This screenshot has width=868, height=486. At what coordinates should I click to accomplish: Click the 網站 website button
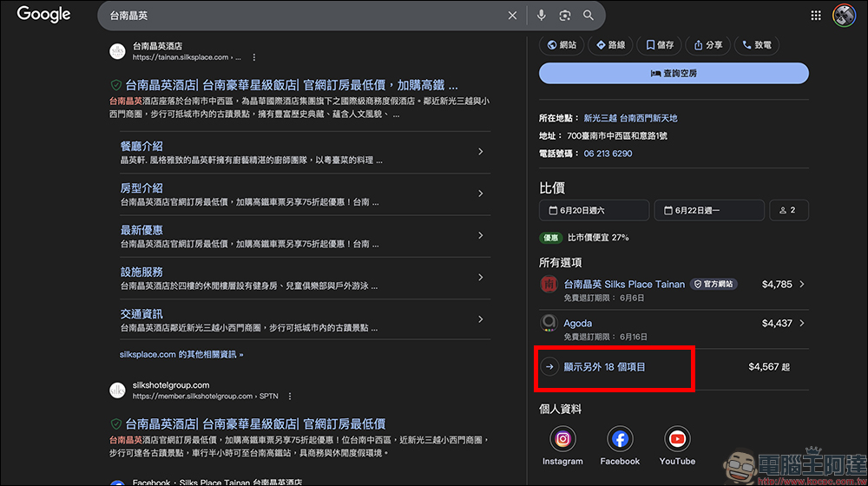point(562,45)
